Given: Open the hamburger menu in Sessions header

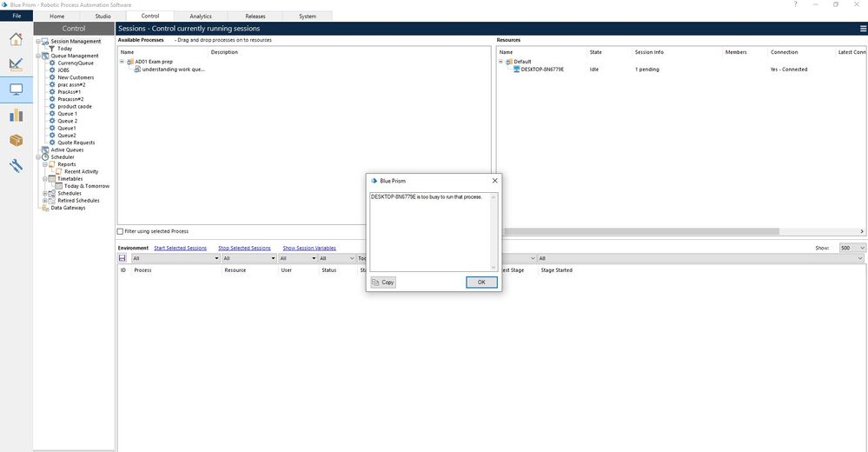Looking at the screenshot, I should tap(863, 29).
